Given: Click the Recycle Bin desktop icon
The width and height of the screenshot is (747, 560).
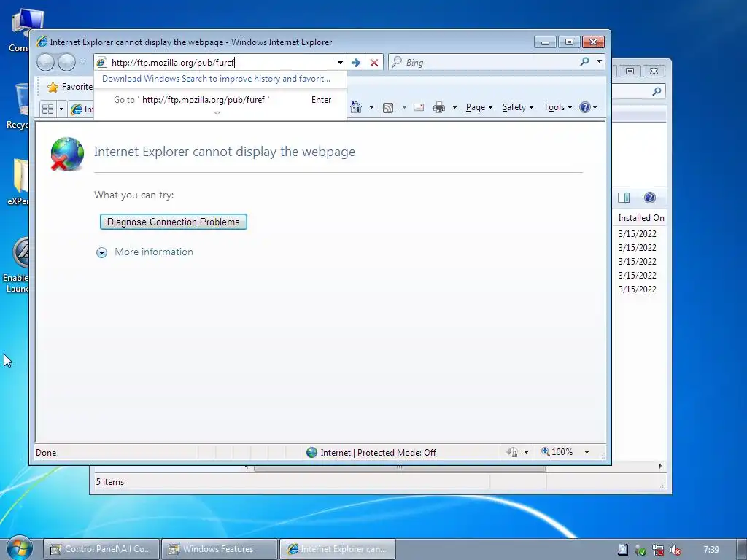Looking at the screenshot, I should click(18, 106).
